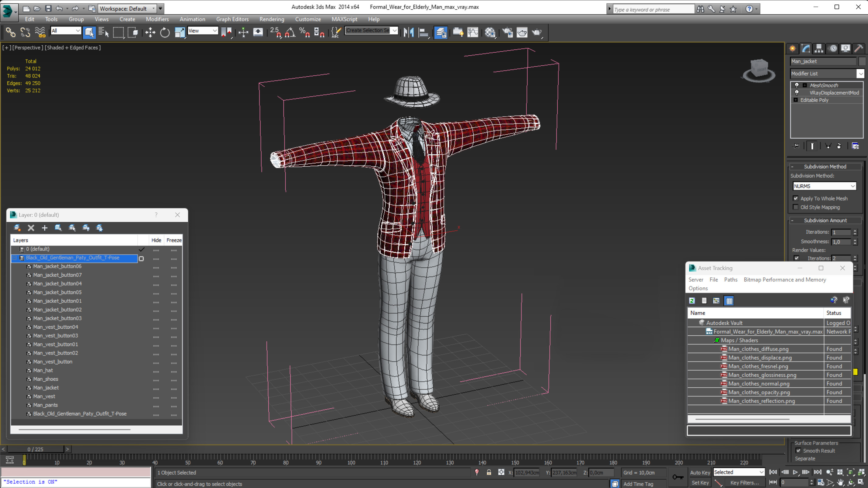This screenshot has height=488, width=868.
Task: Toggle Apply To Whole Mesh checkbox
Action: (796, 198)
